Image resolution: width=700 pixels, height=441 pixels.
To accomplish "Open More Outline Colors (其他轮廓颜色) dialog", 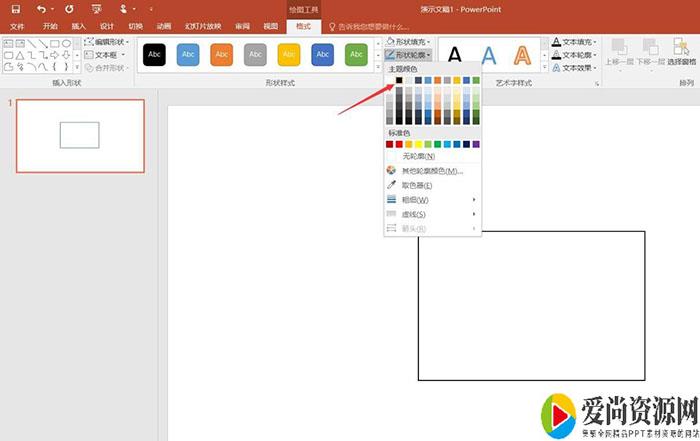I will (432, 171).
